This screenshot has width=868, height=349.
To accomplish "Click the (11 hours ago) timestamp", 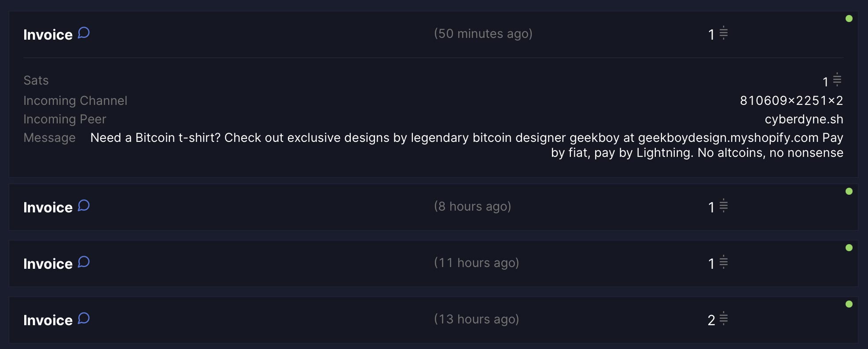I will point(476,263).
